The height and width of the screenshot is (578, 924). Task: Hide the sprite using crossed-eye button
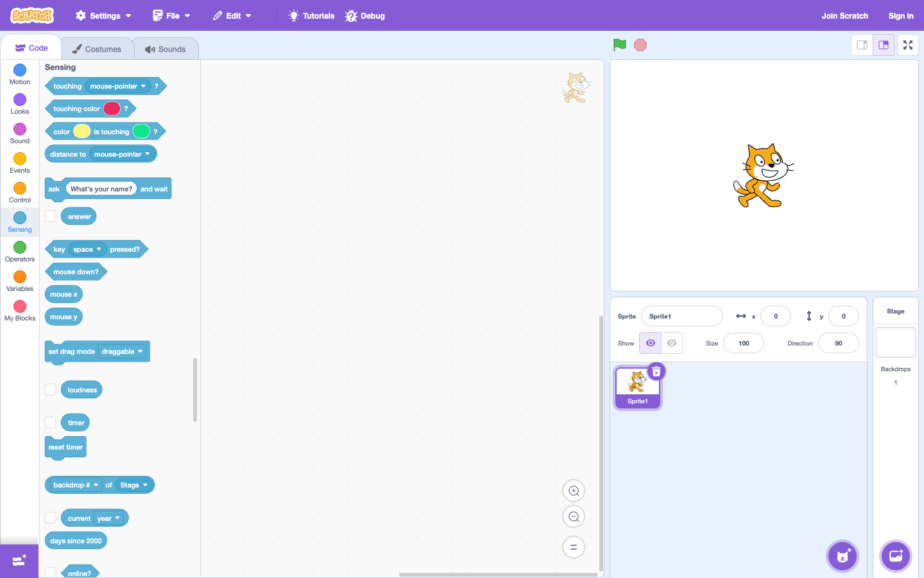[x=672, y=343]
